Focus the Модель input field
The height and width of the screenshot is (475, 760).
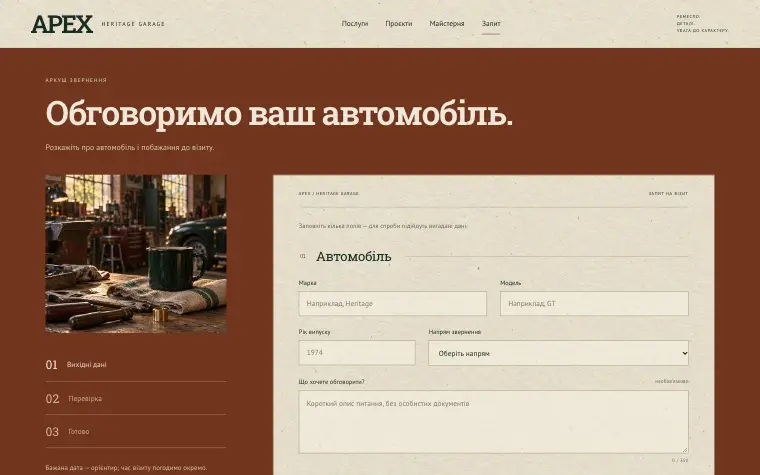594,303
